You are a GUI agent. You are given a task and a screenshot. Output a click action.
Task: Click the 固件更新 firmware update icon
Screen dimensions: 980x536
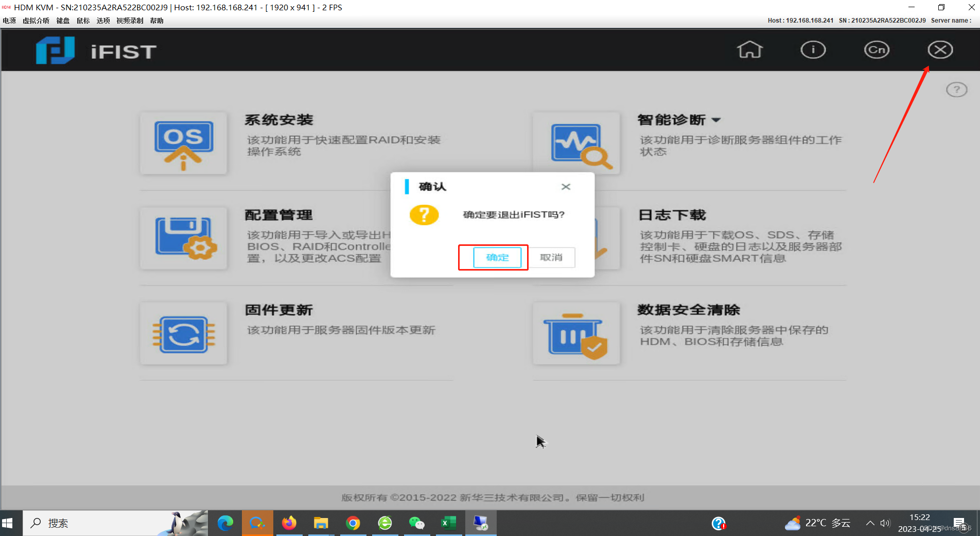(184, 333)
